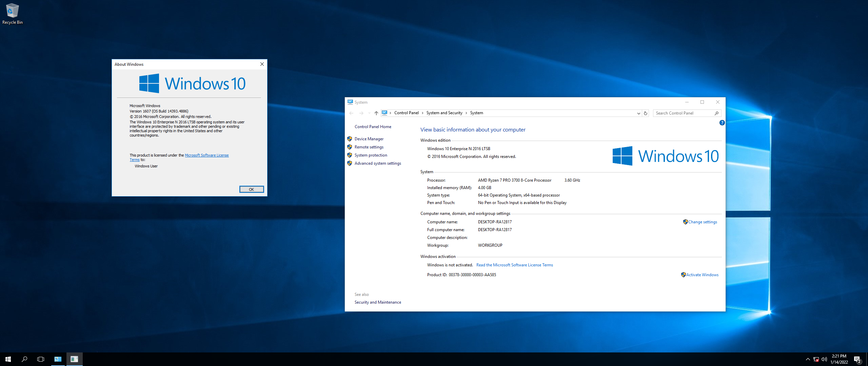
Task: Click Change settings for computer name
Action: (x=703, y=222)
